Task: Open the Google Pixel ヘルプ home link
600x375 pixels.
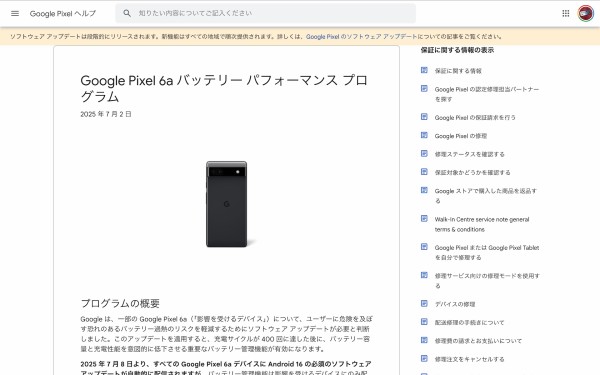Action: pos(63,13)
